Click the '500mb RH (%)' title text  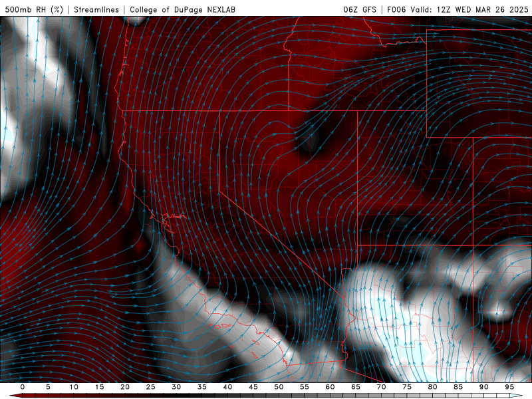[x=34, y=9]
